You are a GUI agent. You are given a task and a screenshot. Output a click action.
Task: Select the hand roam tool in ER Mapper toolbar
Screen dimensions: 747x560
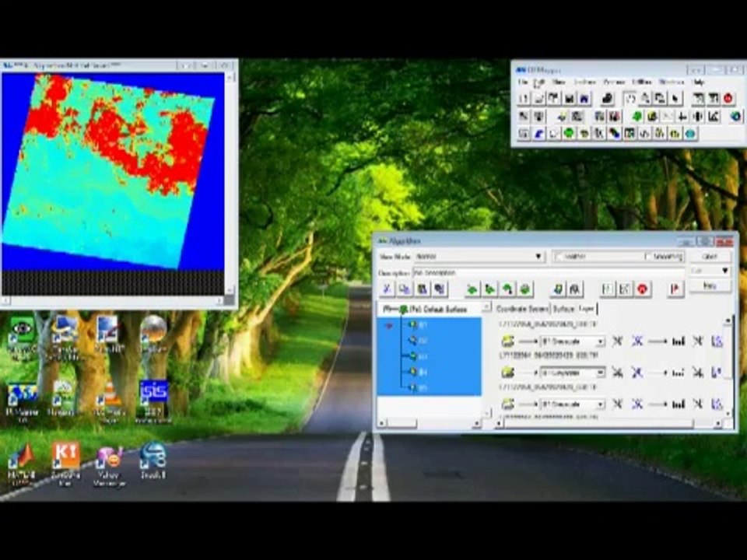click(x=630, y=99)
